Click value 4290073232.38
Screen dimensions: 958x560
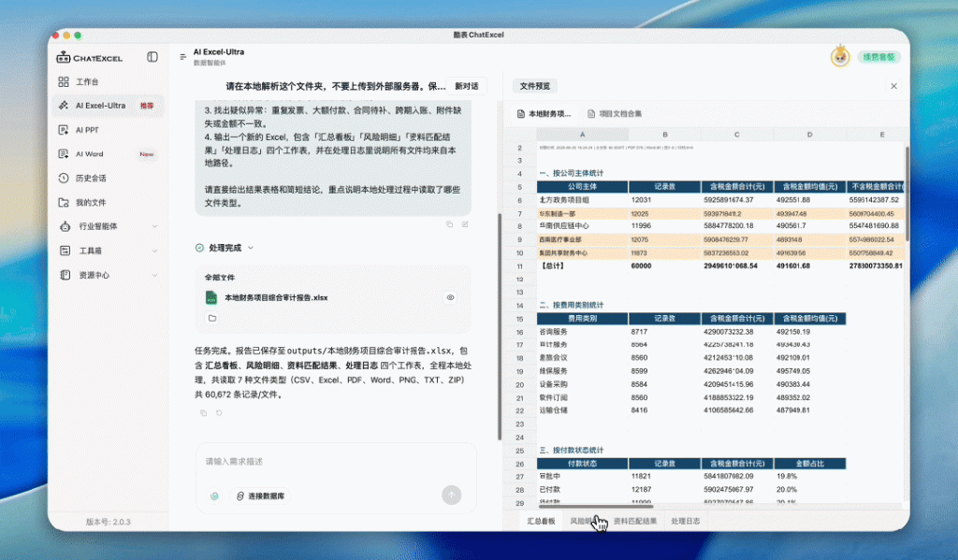click(728, 332)
